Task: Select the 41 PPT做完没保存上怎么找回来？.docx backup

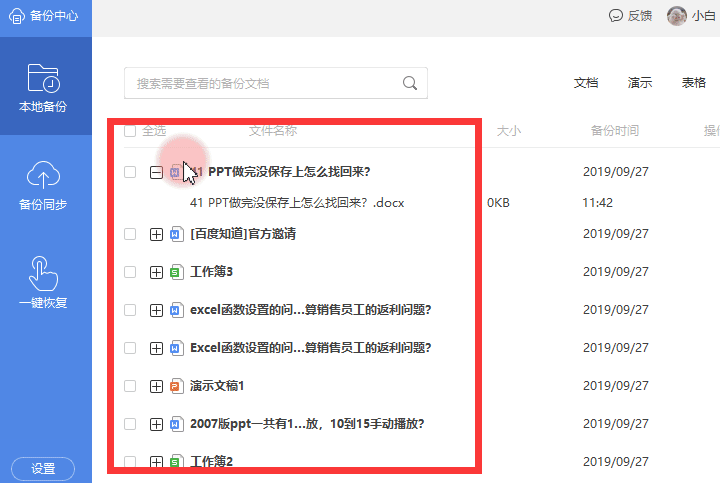Action: (x=297, y=203)
